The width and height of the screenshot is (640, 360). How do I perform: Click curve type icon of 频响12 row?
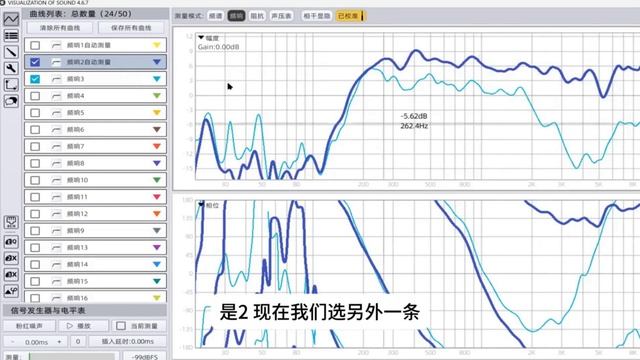coord(56,214)
